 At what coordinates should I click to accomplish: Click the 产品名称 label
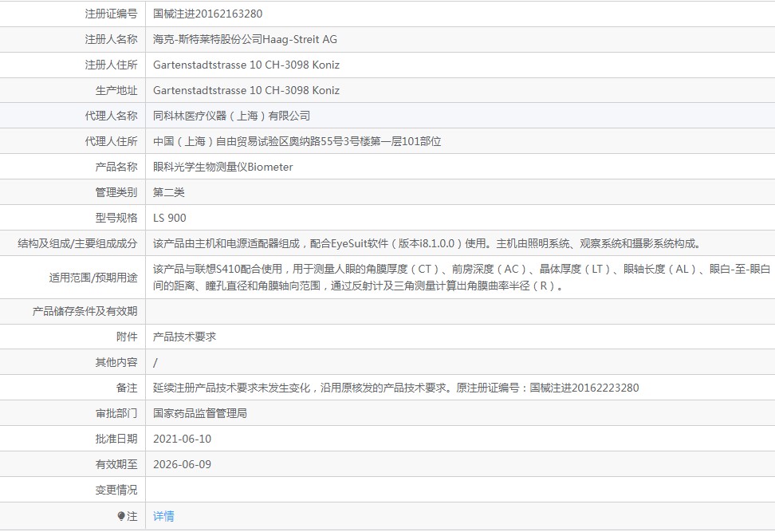[x=116, y=167]
